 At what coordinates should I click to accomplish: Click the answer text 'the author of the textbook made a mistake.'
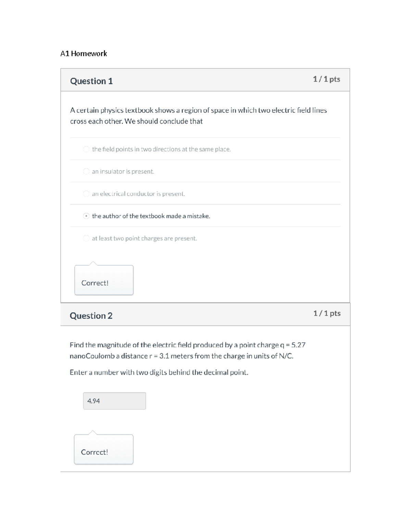coord(151,216)
